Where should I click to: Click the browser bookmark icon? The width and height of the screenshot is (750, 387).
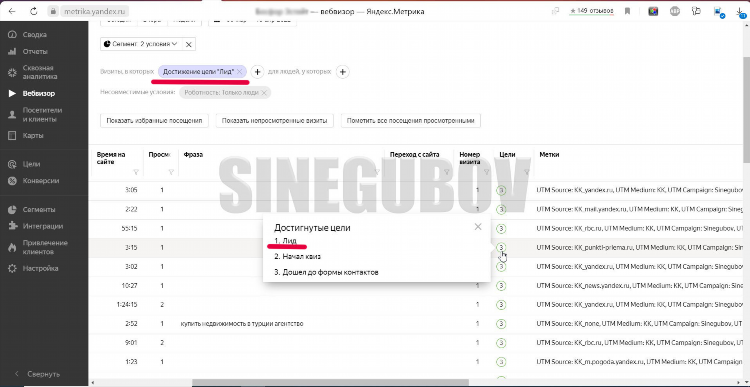point(628,11)
